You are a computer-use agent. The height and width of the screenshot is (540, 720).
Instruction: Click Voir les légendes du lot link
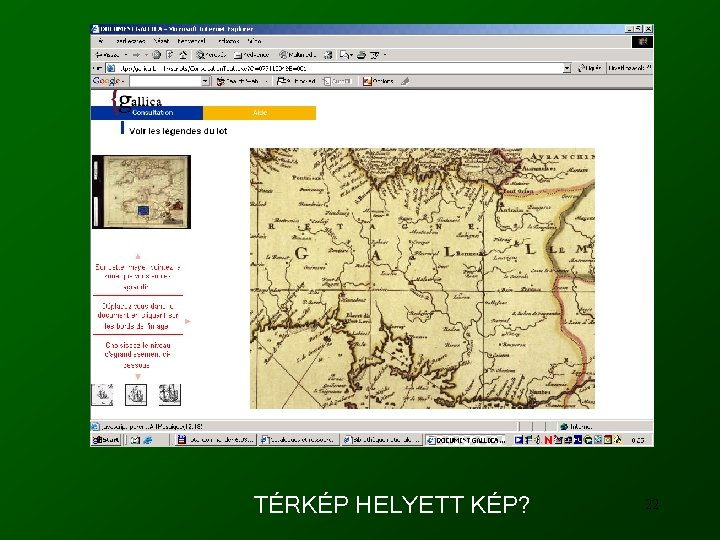click(178, 131)
